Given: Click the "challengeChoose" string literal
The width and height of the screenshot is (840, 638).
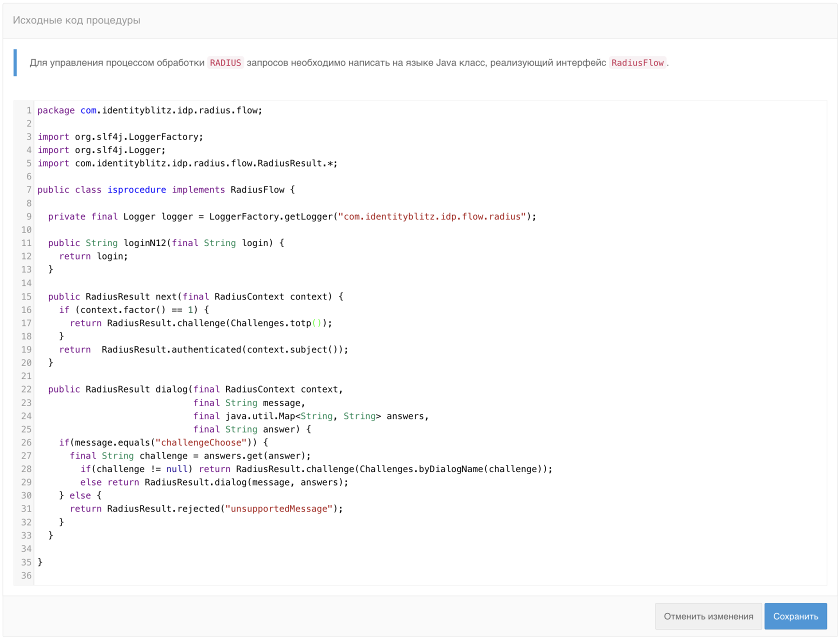Looking at the screenshot, I should 201,442.
